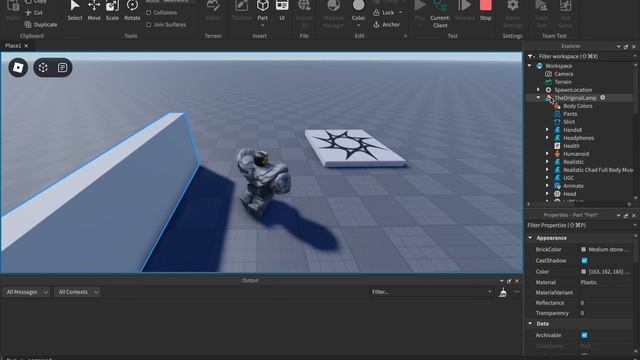Select Shirt in the Explorer

pyautogui.click(x=569, y=122)
